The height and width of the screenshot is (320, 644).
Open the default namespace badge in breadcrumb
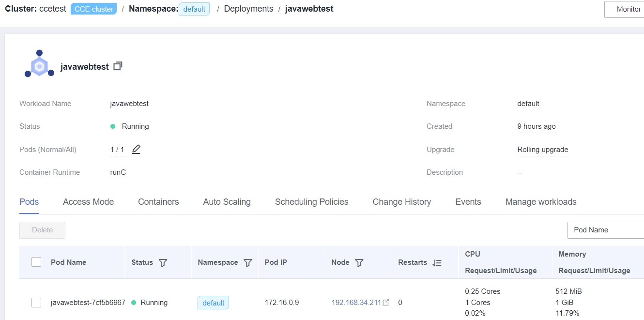click(194, 8)
